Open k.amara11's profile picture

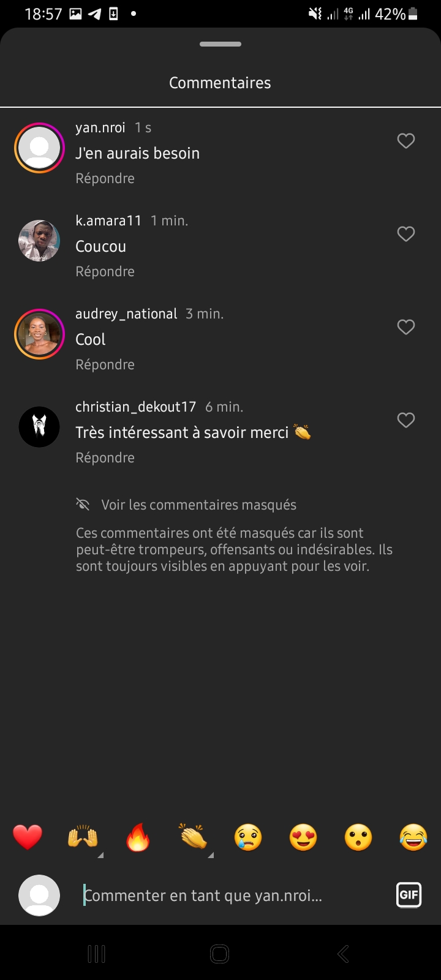(39, 240)
